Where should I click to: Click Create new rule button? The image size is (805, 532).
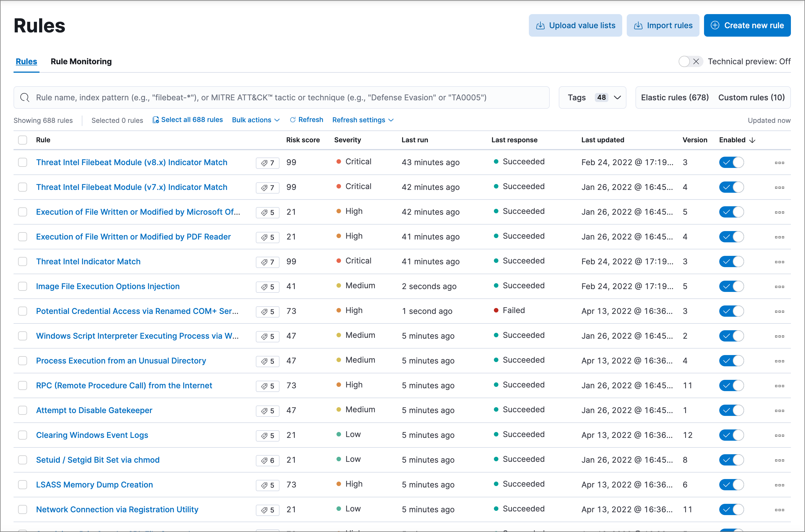(747, 25)
